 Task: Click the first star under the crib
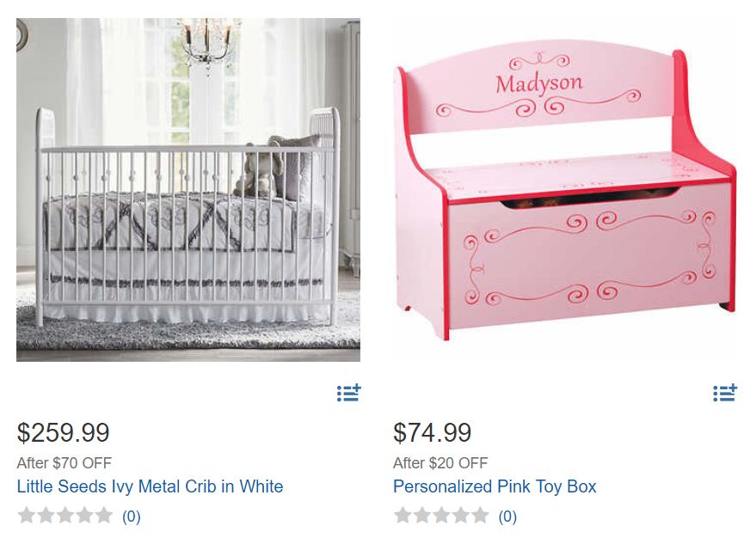tap(27, 515)
